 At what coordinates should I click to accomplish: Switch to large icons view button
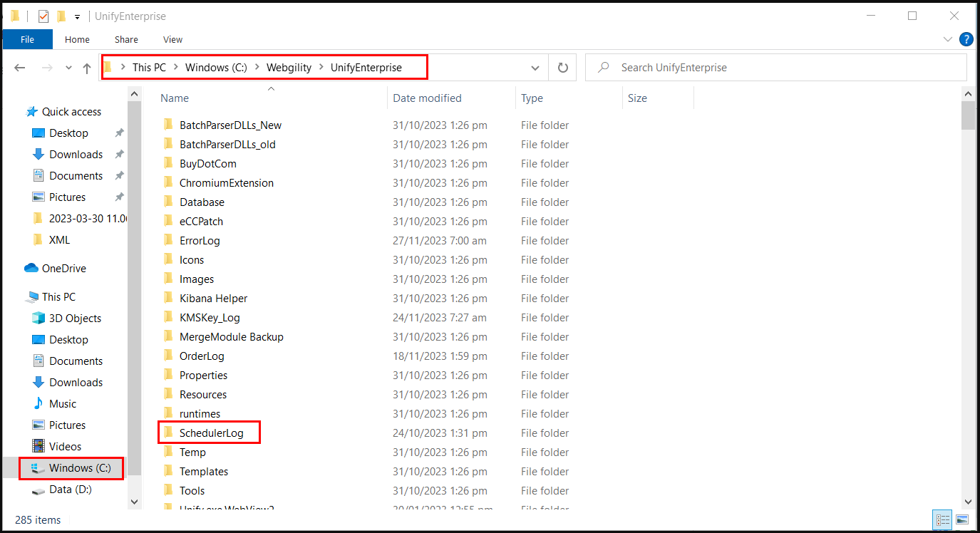tap(962, 519)
